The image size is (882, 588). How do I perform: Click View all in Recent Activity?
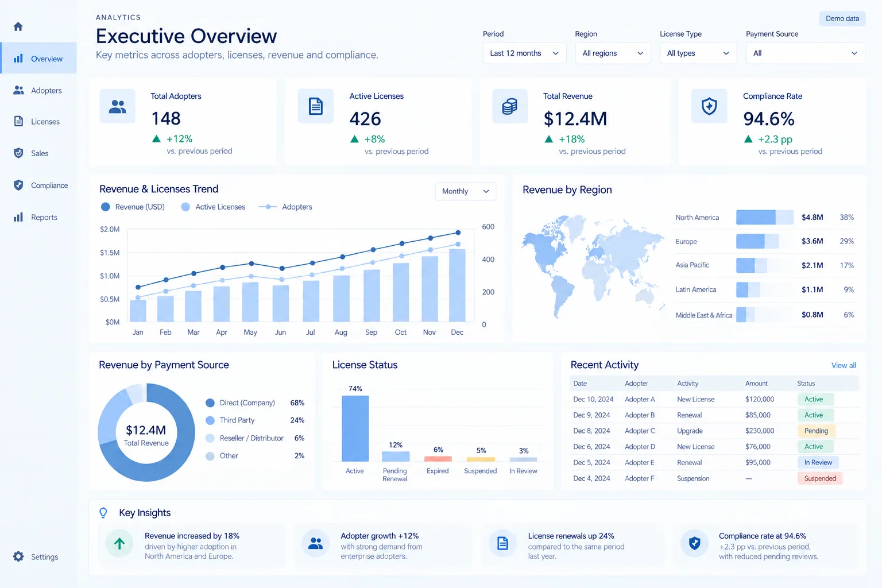[844, 365]
